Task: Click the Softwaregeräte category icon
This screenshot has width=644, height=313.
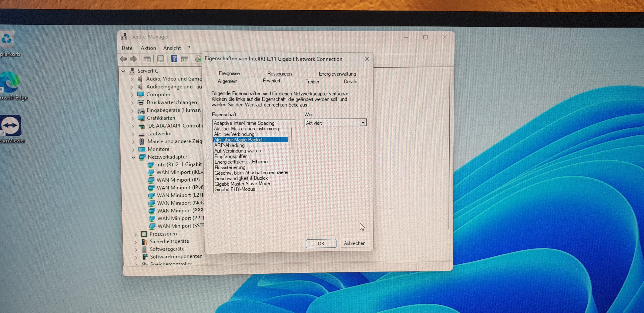Action: (144, 249)
